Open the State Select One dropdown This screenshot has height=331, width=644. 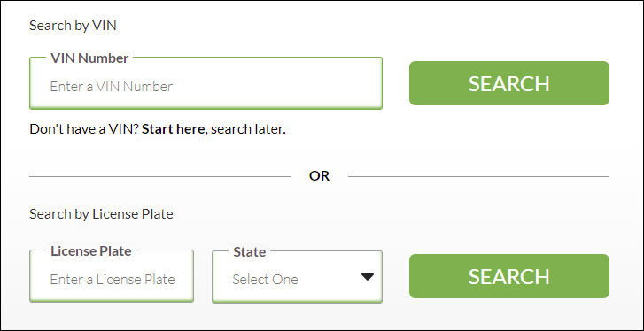point(297,277)
